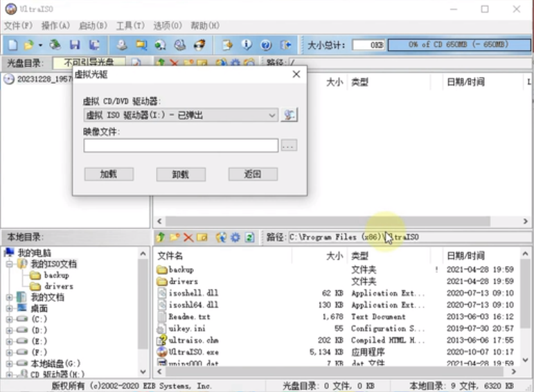Click the Burn CD/DVD image icon
The width and height of the screenshot is (534, 392).
tap(199, 44)
